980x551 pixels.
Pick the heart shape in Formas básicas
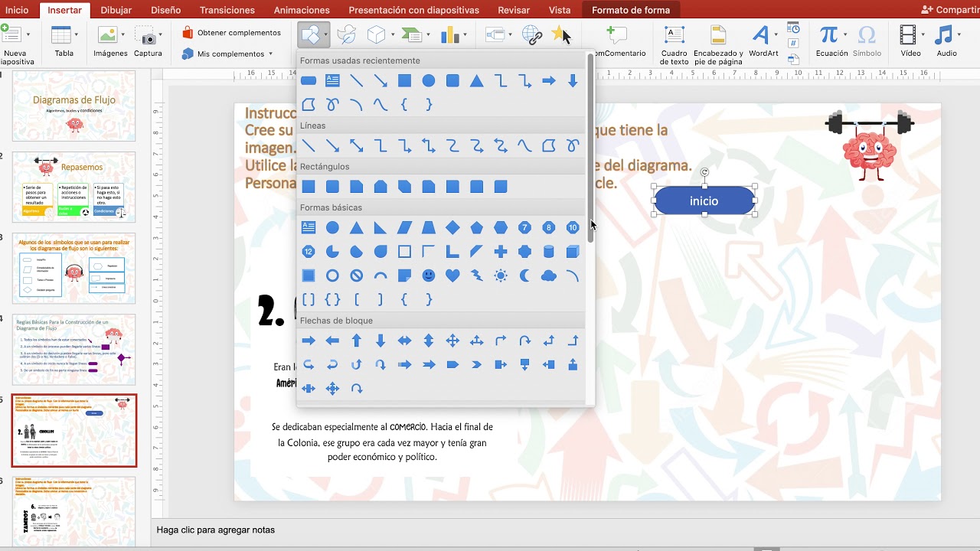pyautogui.click(x=452, y=275)
